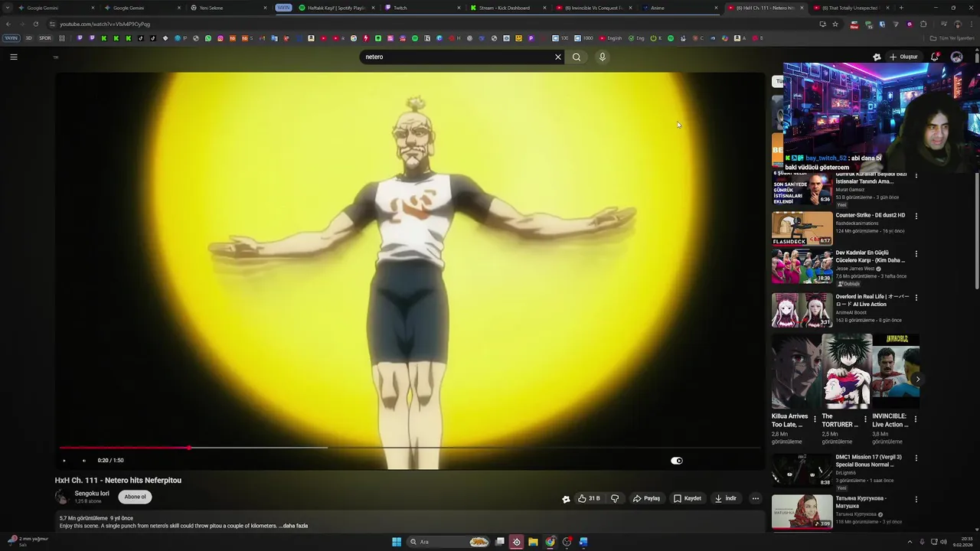Open options for Татьяна Куртукова video
The width and height of the screenshot is (980, 551).
[x=916, y=499]
